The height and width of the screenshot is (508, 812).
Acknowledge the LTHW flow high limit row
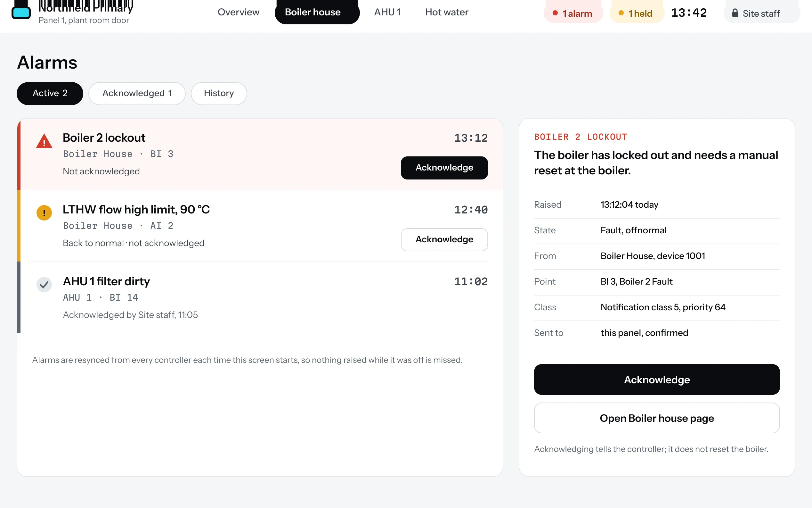444,239
